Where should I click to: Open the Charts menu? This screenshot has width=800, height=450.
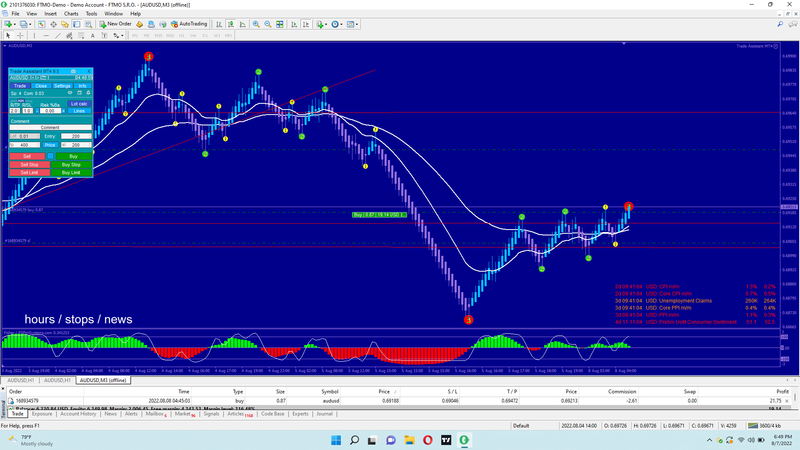tap(69, 13)
